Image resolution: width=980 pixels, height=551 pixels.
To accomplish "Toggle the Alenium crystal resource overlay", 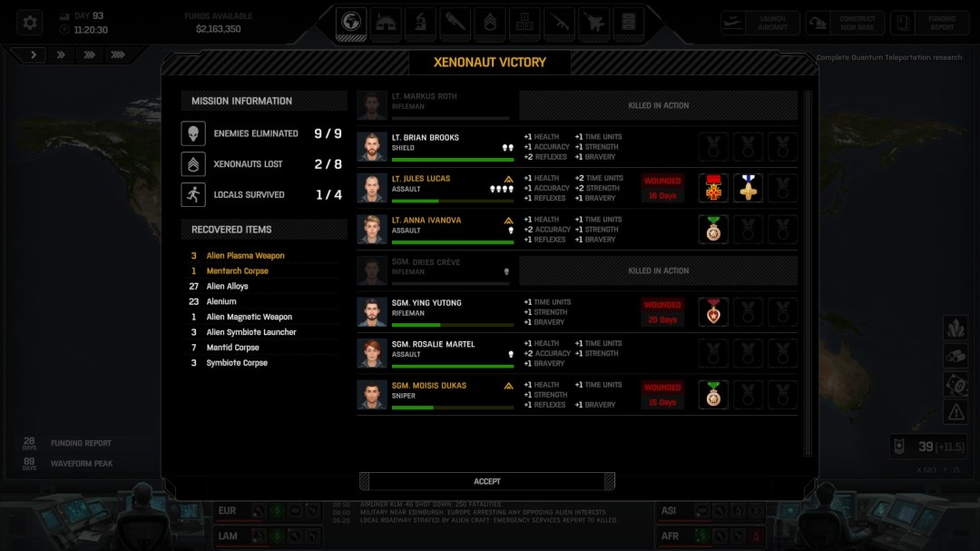I will (x=955, y=328).
